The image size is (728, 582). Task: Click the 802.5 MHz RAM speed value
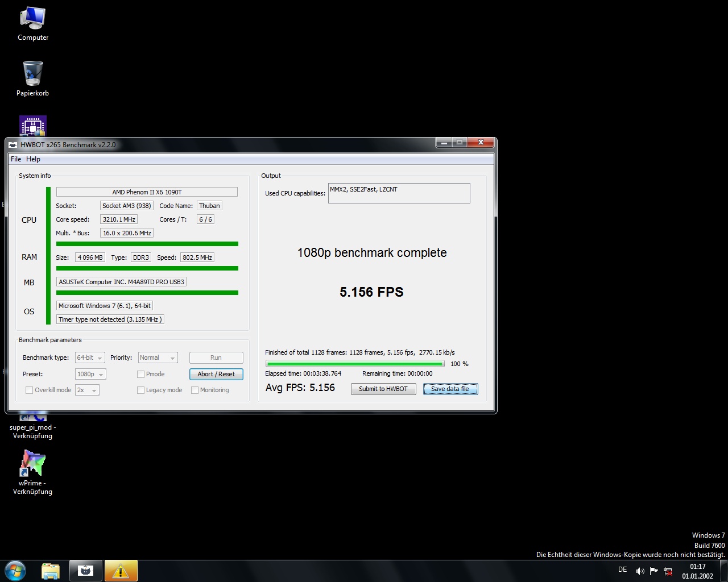[197, 257]
